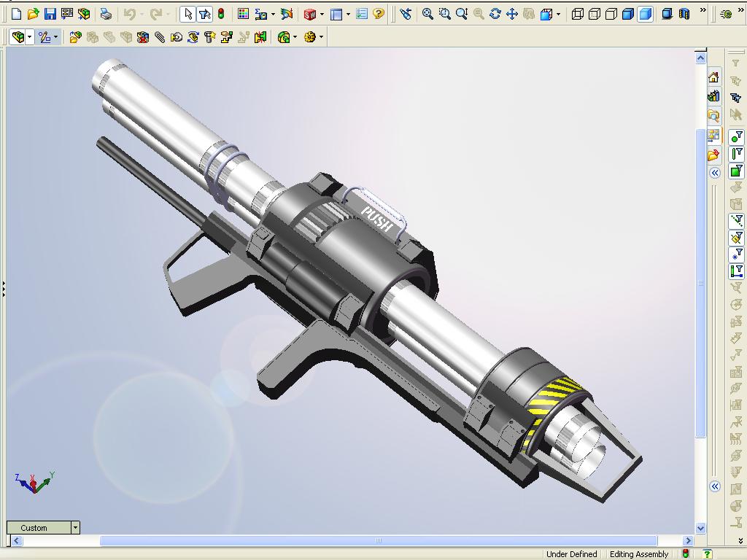Open the Design Library tab in task pane

tap(713, 96)
